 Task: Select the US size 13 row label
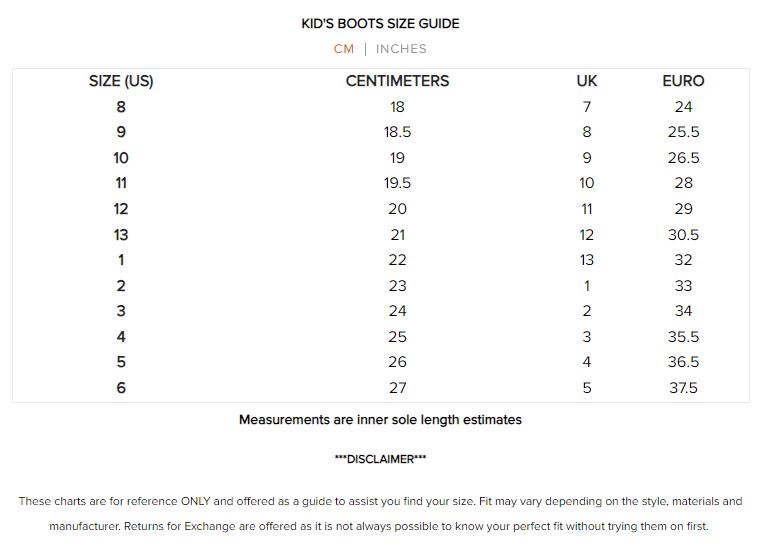[121, 235]
